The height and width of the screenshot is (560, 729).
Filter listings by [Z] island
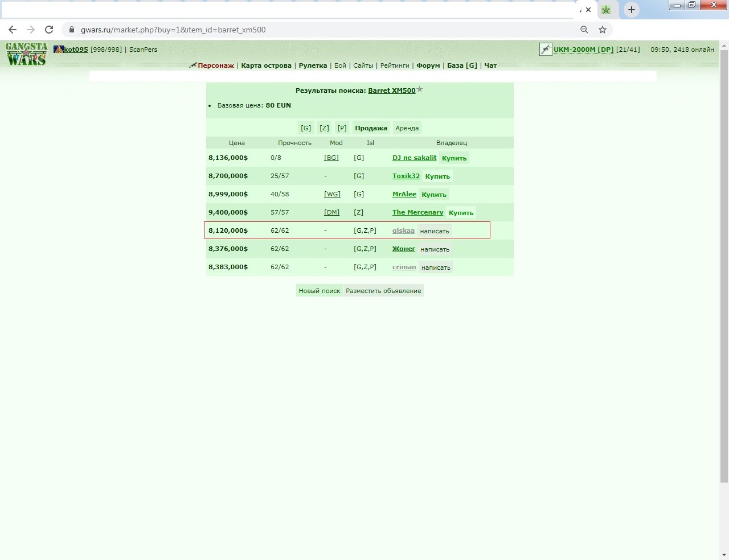click(x=324, y=128)
